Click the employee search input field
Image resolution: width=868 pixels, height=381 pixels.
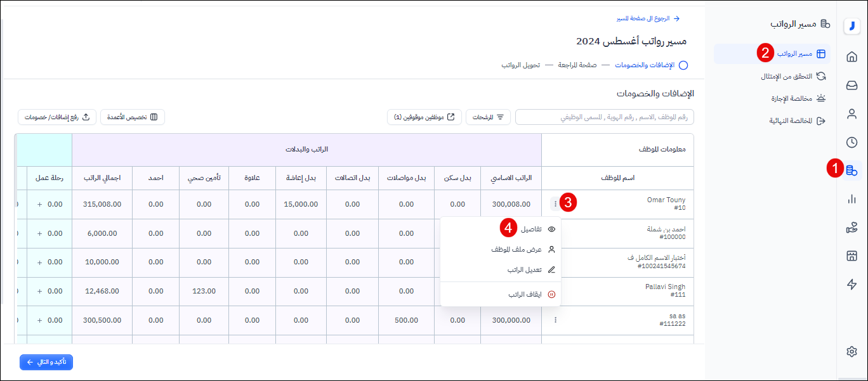pyautogui.click(x=604, y=117)
